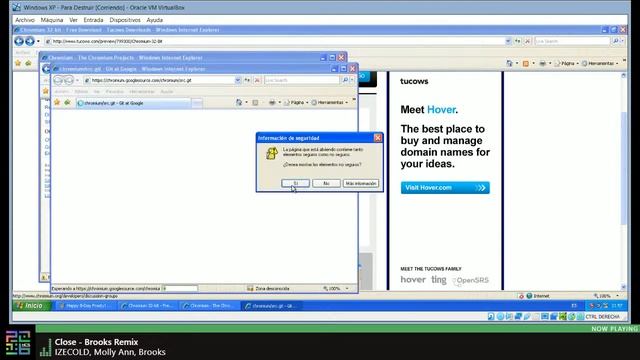Viewport: 640px width, 360px height.
Task: Expand address history in Tucows window
Action: pyautogui.click(x=508, y=41)
